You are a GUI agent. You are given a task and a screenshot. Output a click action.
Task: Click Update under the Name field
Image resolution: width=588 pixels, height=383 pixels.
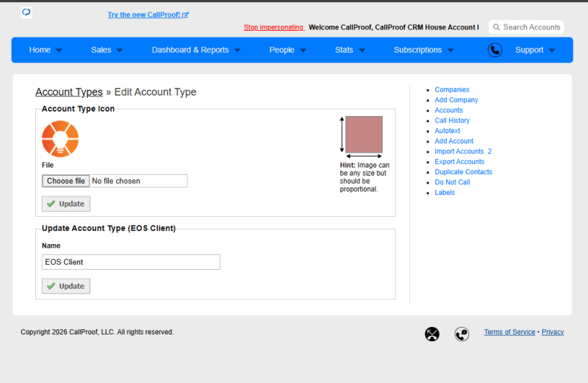[66, 286]
